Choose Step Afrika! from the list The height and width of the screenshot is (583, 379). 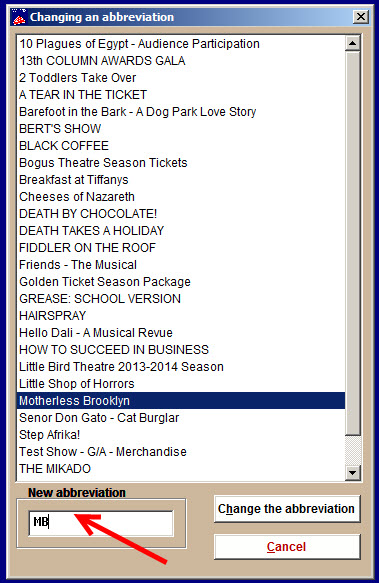181,435
